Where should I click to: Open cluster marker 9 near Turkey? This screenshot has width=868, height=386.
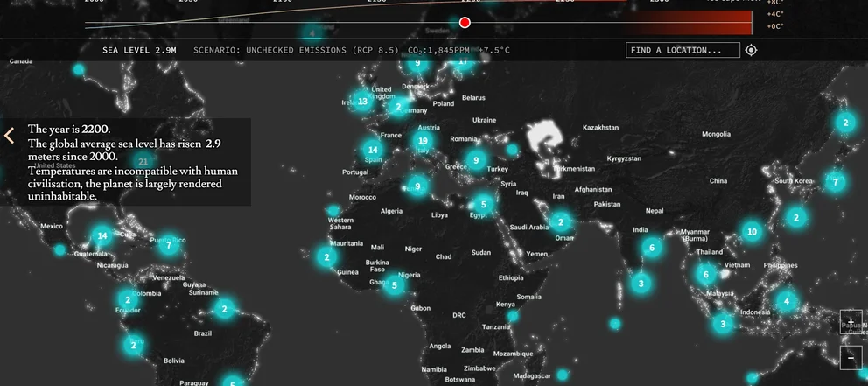[x=475, y=160]
